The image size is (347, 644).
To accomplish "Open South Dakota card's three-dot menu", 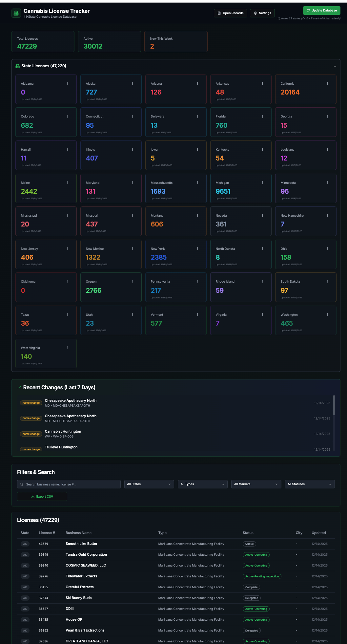I will (327, 282).
